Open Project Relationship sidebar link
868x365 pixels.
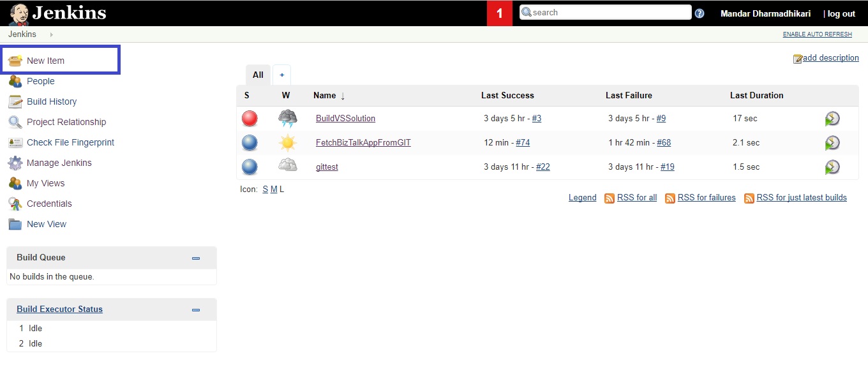pos(66,122)
